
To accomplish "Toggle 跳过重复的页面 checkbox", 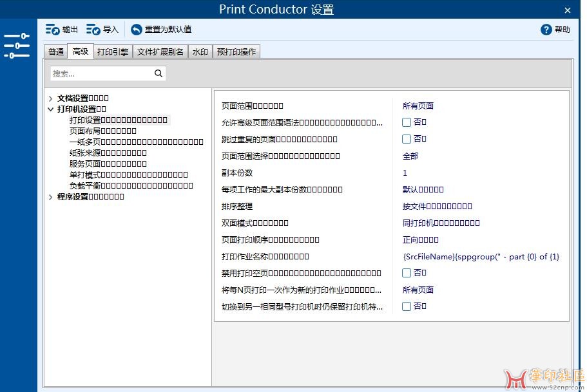I will [407, 139].
